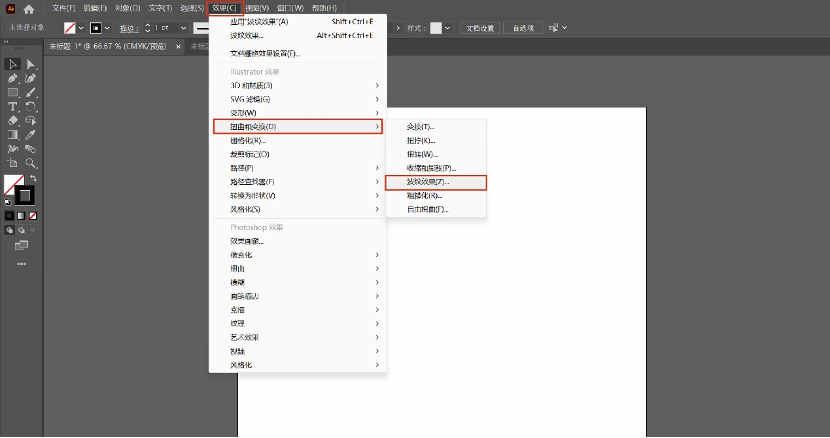Open the change screen mode icon
Image resolution: width=830 pixels, height=438 pixels.
coord(21,245)
